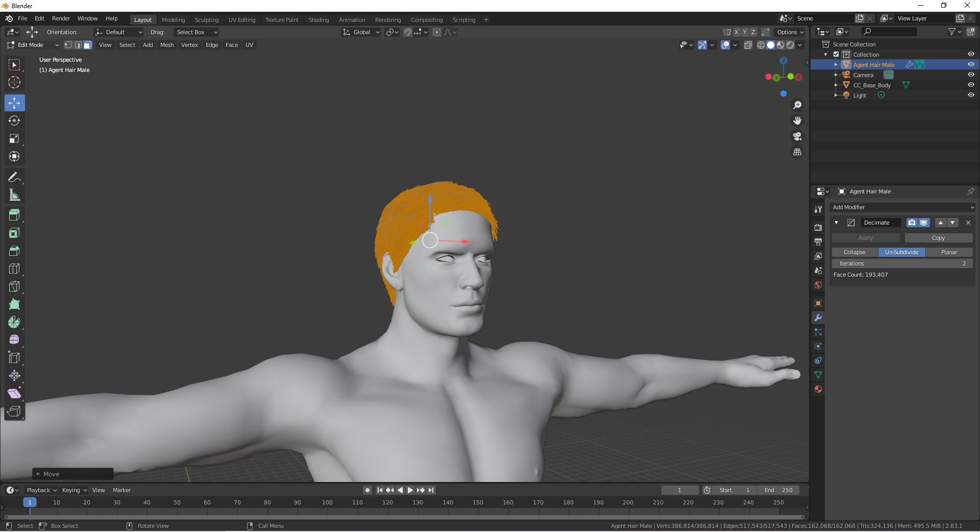The image size is (980, 532).
Task: Select the Scale tool
Action: pos(14,138)
